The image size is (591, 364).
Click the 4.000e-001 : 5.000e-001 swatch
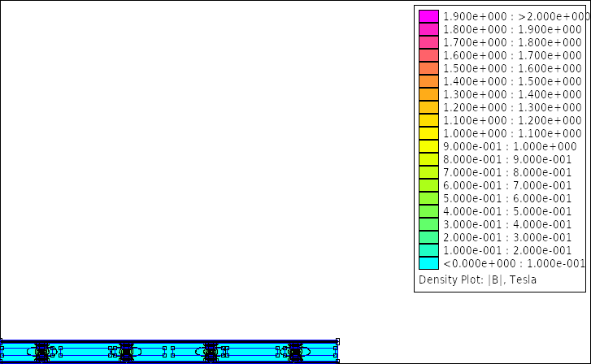click(x=428, y=211)
